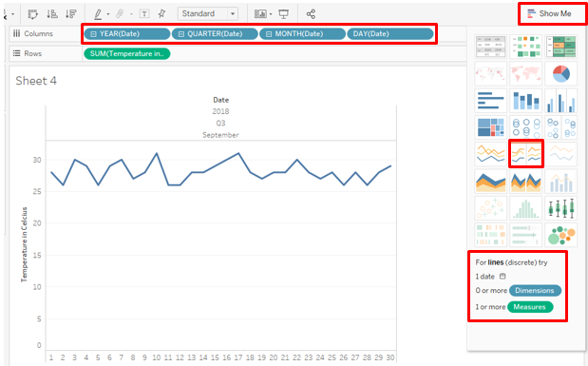588x366 pixels.
Task: Choose the continuous area chart type
Action: click(490, 181)
